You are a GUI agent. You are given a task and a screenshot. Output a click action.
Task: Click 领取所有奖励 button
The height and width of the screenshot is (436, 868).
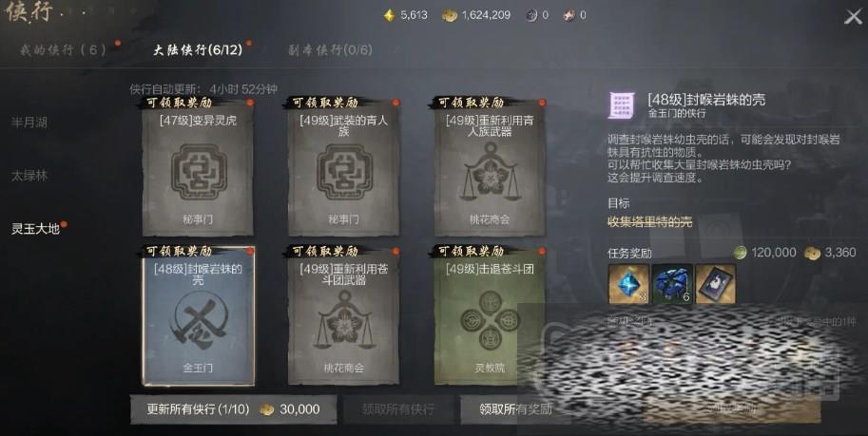point(516,409)
